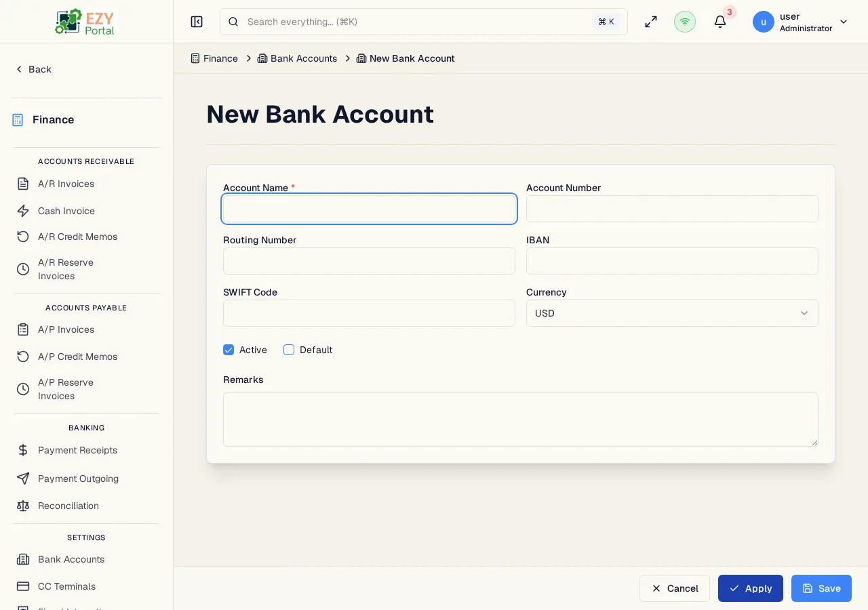Screen dimensions: 868x610
Task: Open Bank Accounts sidebar item
Action: click(x=71, y=559)
